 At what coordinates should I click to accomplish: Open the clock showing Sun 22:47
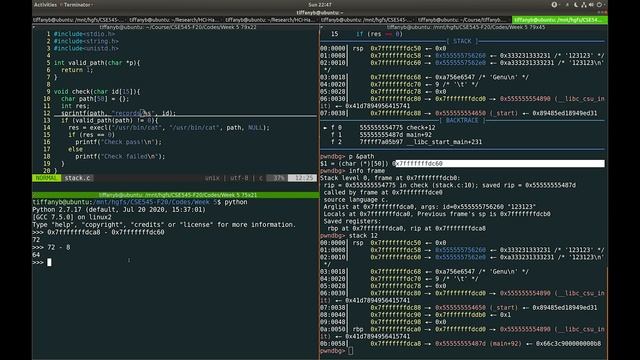coord(320,4)
